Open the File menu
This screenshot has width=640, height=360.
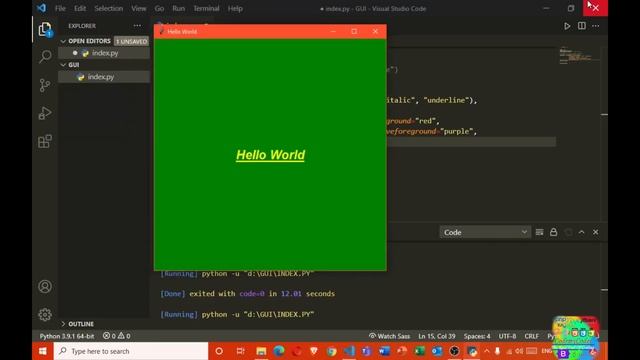click(x=60, y=9)
